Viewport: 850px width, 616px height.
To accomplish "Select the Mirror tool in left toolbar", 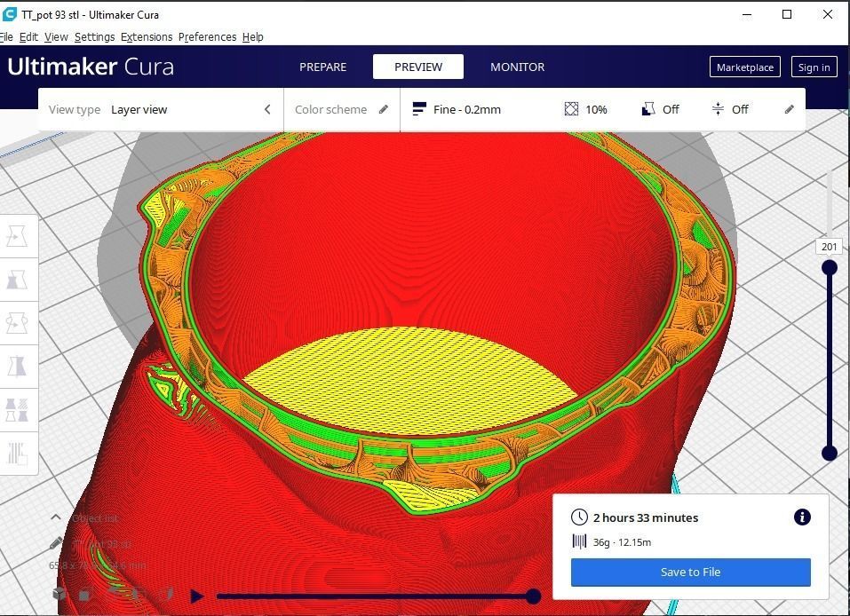I will click(x=17, y=367).
